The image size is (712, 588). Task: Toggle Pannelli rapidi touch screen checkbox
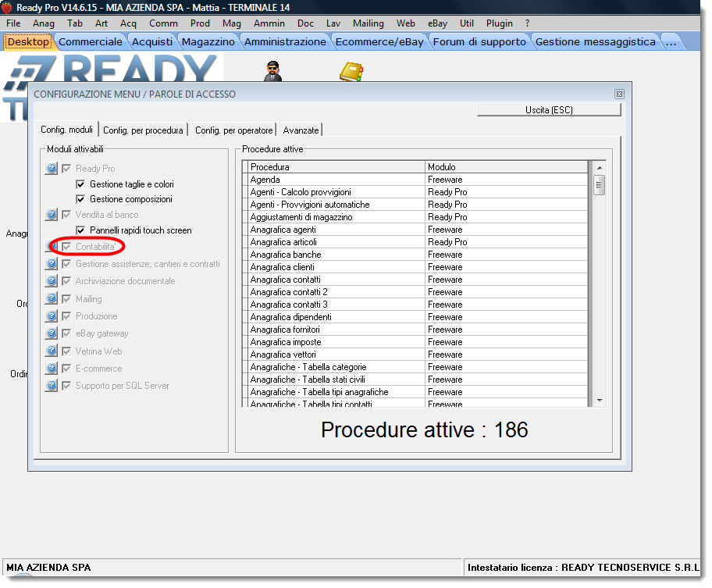[80, 230]
